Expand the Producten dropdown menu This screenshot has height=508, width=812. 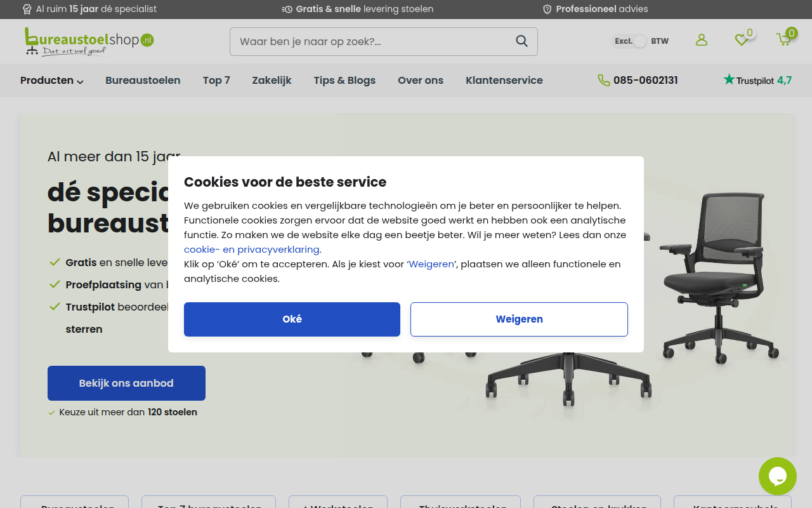(x=52, y=81)
